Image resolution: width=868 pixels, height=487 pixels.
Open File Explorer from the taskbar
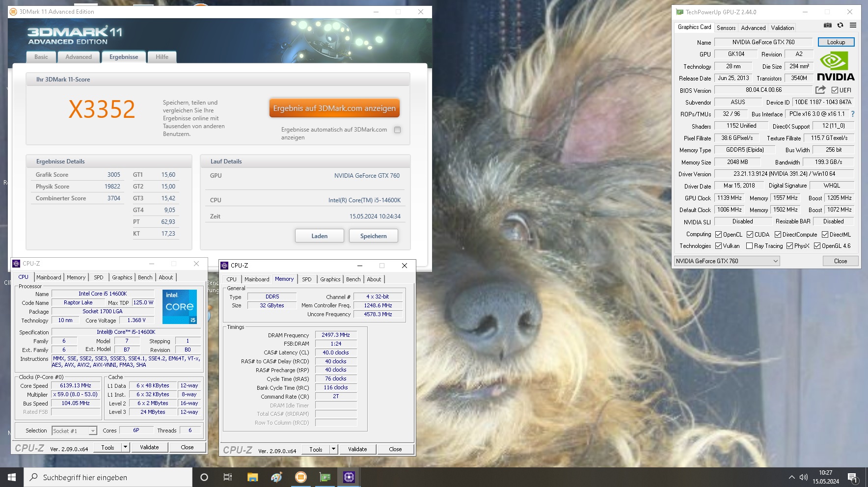[252, 477]
